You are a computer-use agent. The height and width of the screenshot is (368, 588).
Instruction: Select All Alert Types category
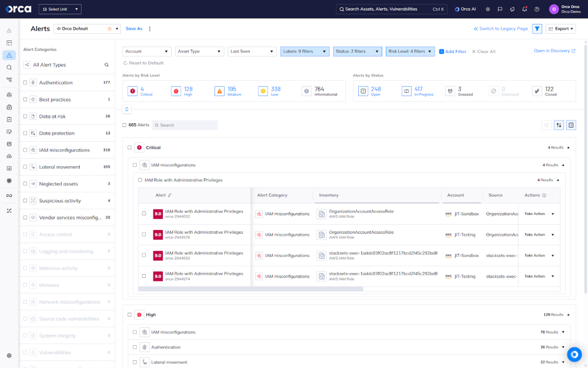[50, 64]
